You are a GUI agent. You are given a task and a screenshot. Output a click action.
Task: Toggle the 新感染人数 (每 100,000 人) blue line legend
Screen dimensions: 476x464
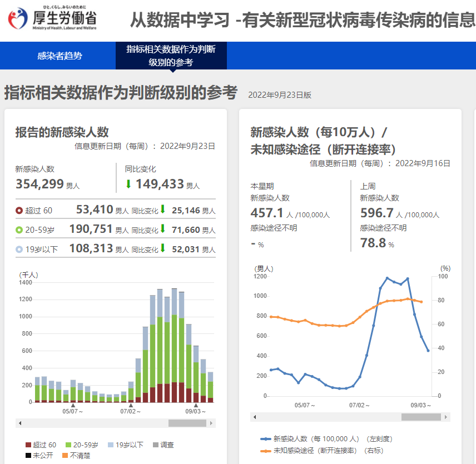[326, 439]
